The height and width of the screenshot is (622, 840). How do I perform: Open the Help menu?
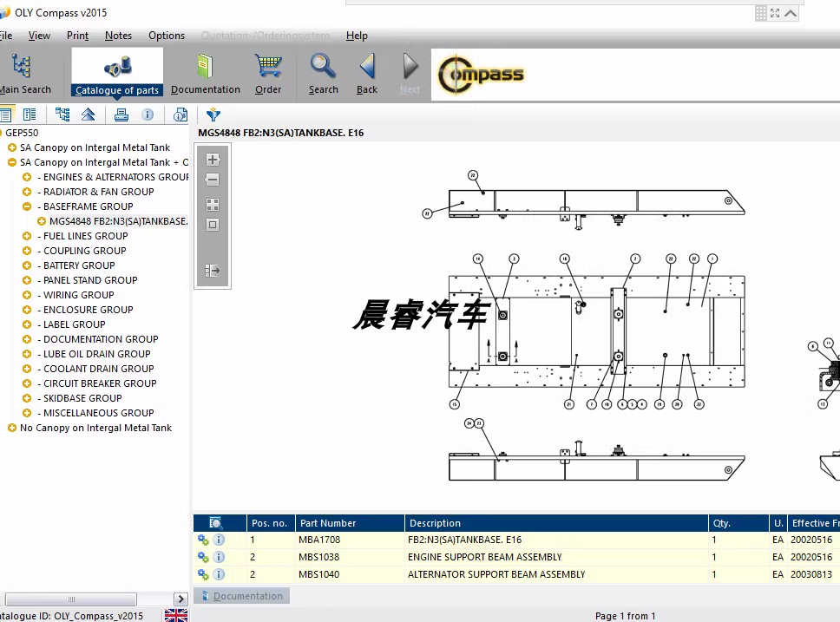(x=357, y=36)
